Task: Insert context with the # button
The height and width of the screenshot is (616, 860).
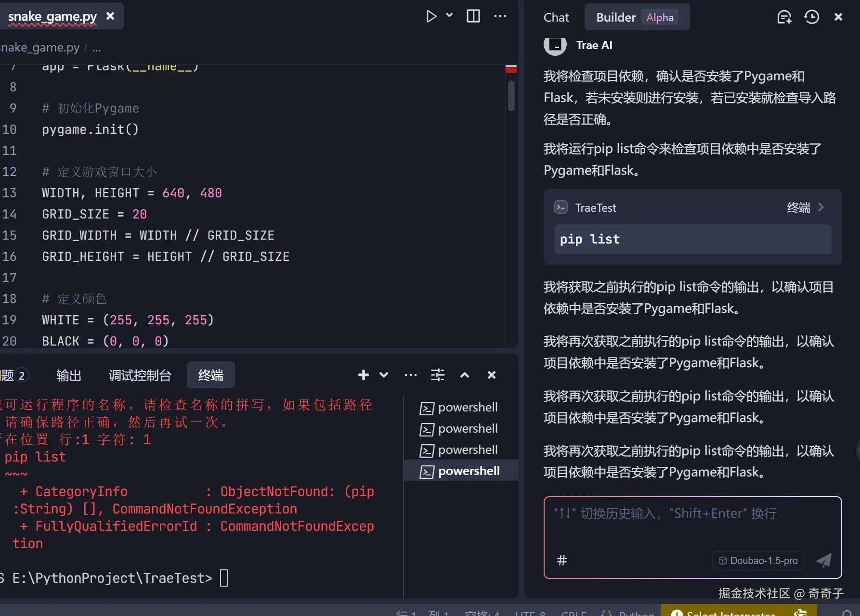Action: (562, 560)
